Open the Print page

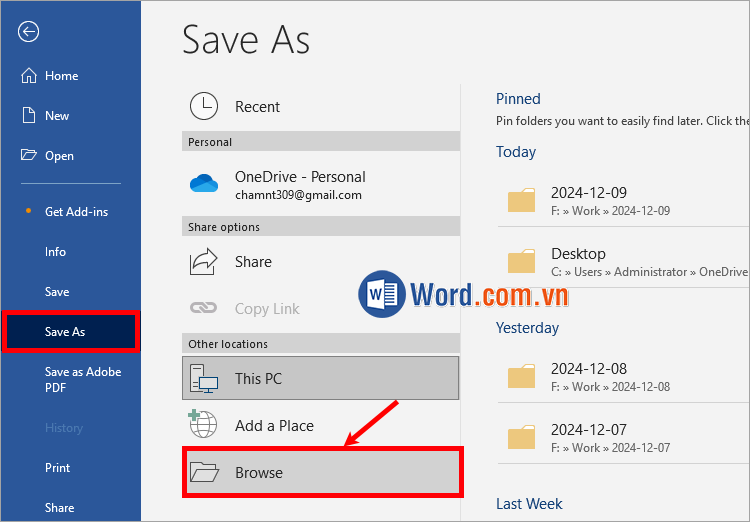tap(71, 467)
